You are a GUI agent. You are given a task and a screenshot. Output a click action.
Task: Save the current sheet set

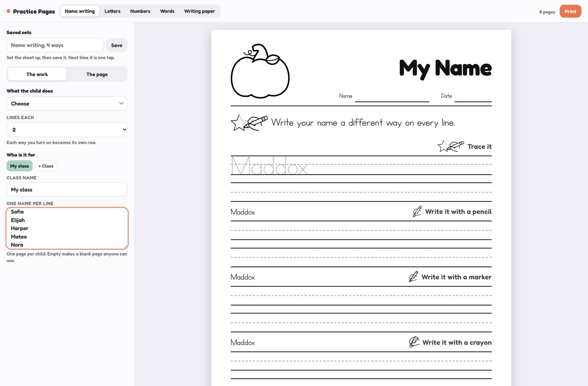click(x=117, y=45)
